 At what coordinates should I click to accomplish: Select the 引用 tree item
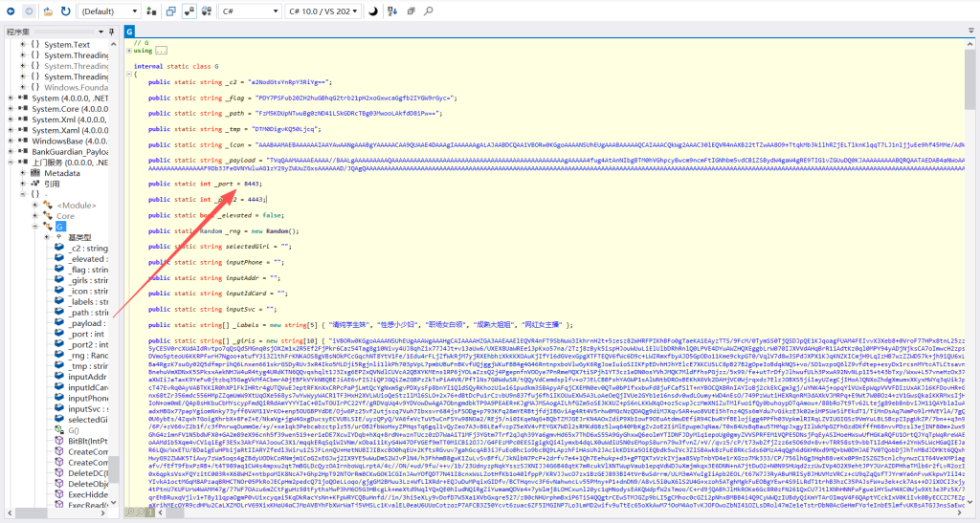pyautogui.click(x=52, y=184)
